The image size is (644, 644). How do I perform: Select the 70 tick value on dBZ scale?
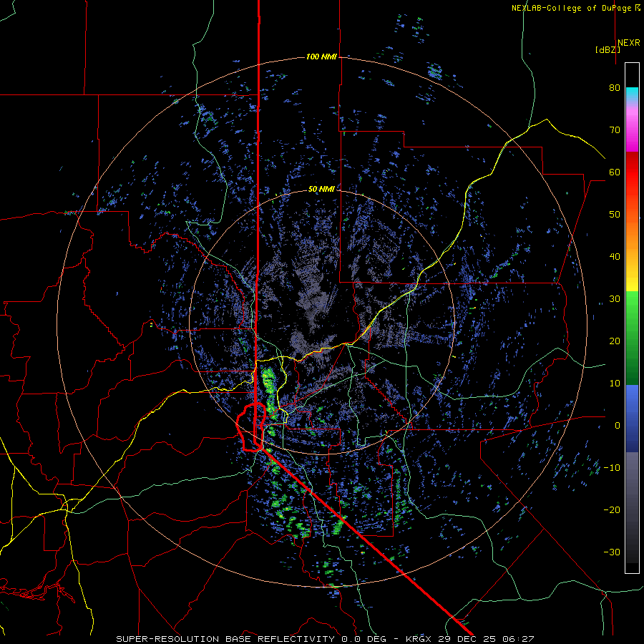click(x=615, y=130)
